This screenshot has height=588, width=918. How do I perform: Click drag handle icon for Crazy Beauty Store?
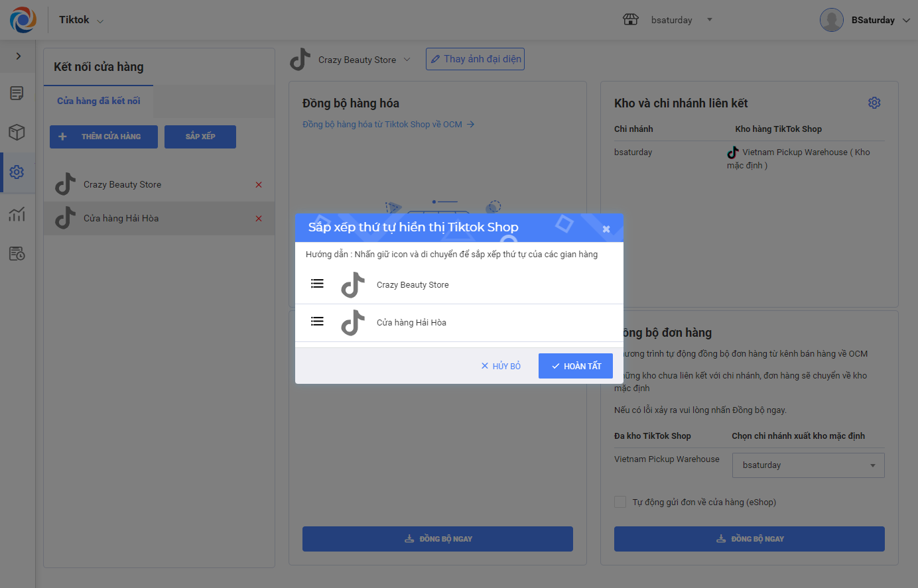[x=318, y=284]
